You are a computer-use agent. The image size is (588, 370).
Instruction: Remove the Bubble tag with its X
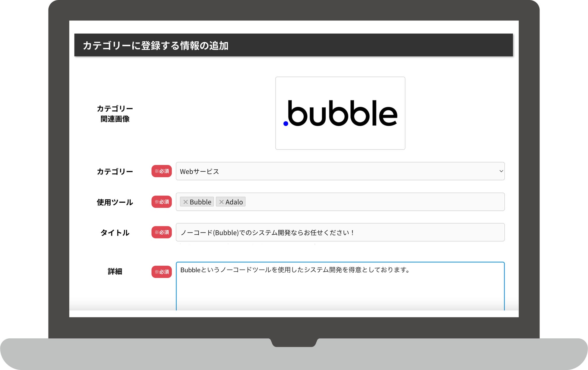(x=185, y=202)
